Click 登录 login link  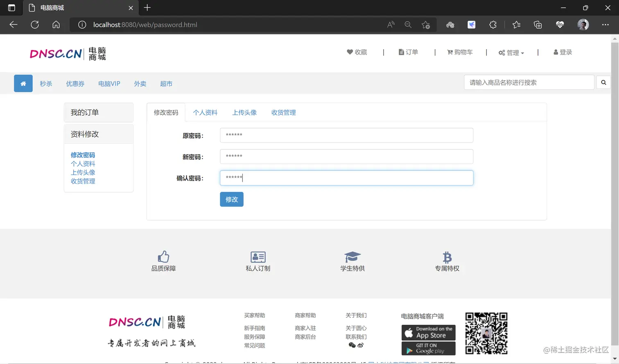pyautogui.click(x=563, y=52)
